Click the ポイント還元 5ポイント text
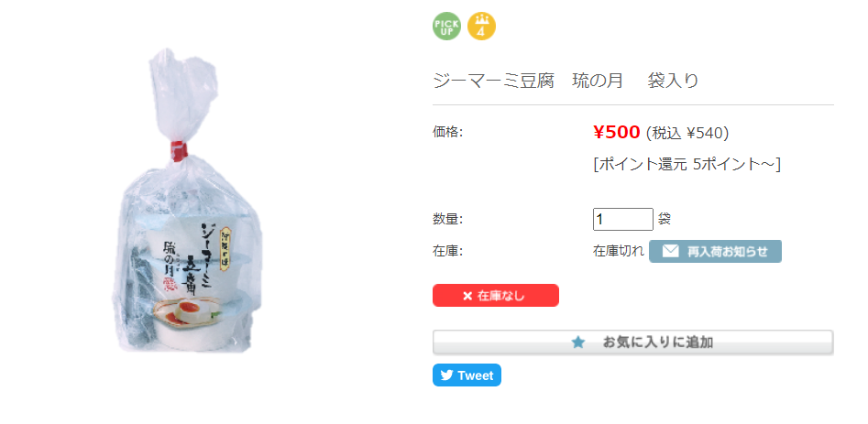 coord(687,165)
